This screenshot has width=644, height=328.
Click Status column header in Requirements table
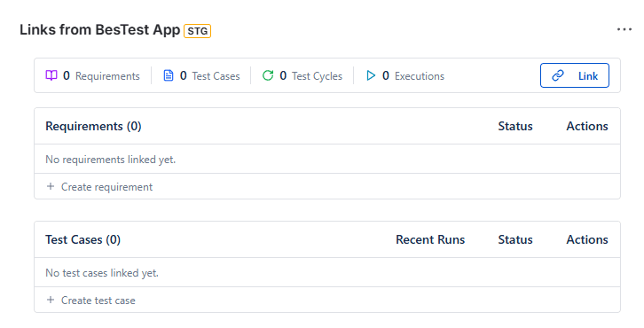pos(515,126)
